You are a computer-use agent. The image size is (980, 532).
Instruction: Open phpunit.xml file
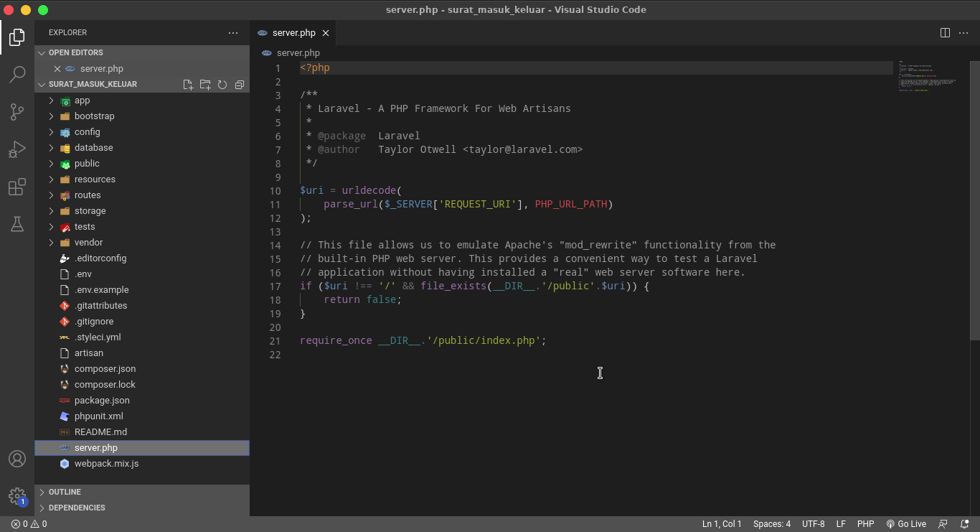pyautogui.click(x=142, y=416)
